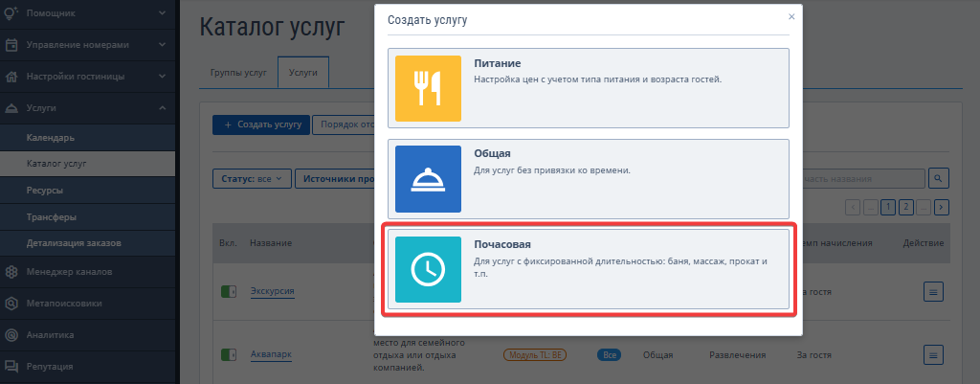
Task: Expand the Управление номерами chevron
Action: coord(162,44)
